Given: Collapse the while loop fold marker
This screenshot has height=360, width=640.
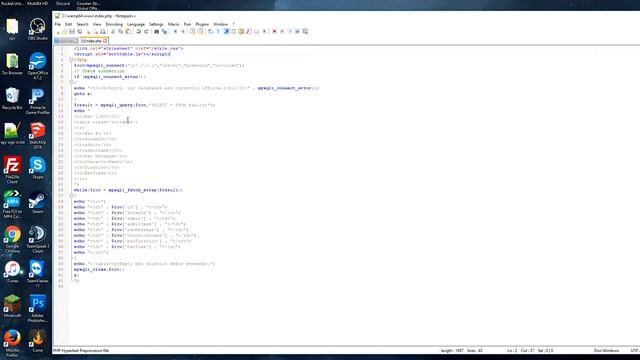Looking at the screenshot, I should point(71,196).
